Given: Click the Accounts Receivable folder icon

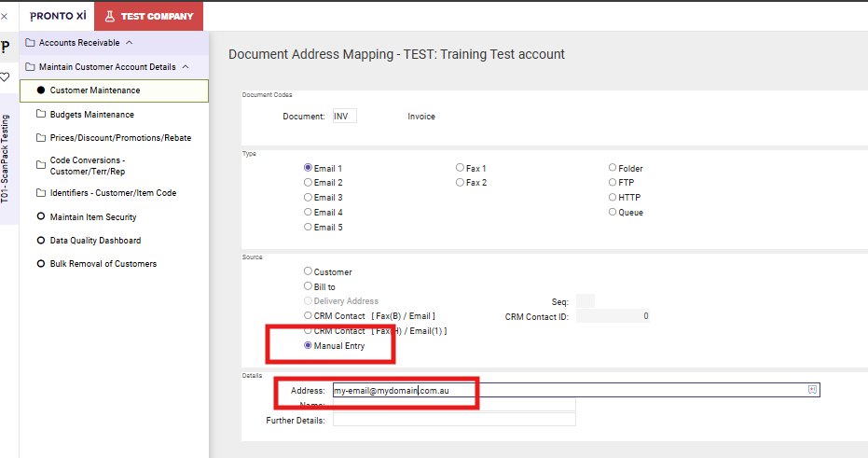Looking at the screenshot, I should 30,43.
